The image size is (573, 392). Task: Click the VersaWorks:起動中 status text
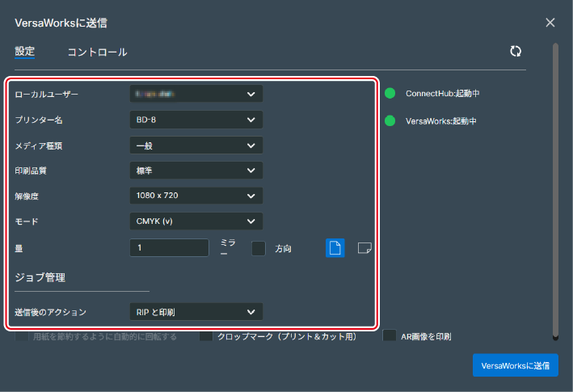pos(441,121)
